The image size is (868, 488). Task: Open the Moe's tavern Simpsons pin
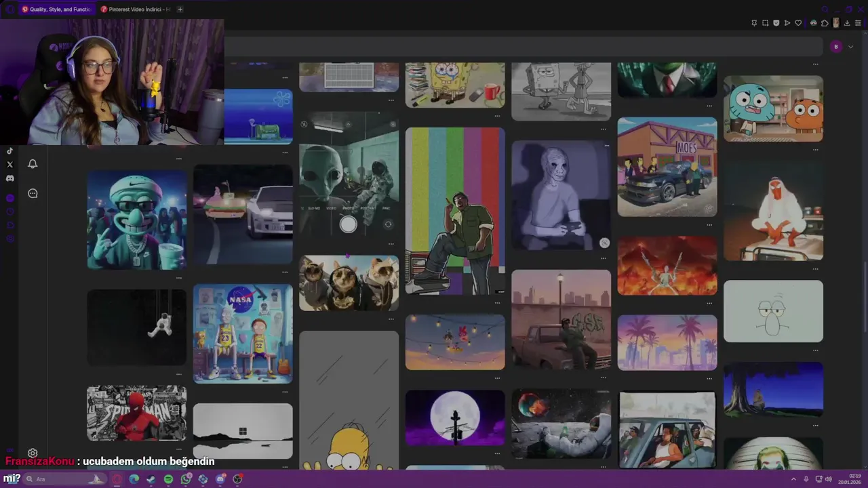click(x=667, y=167)
